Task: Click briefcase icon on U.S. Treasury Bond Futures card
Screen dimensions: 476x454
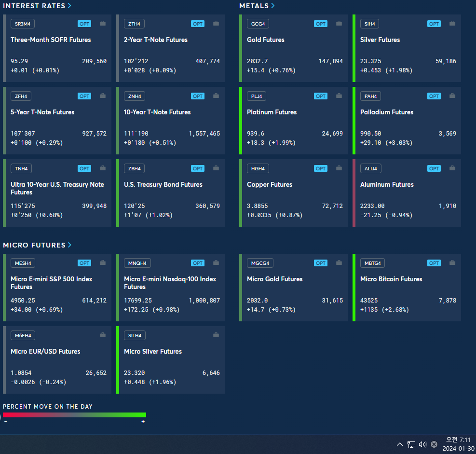Action: point(216,168)
